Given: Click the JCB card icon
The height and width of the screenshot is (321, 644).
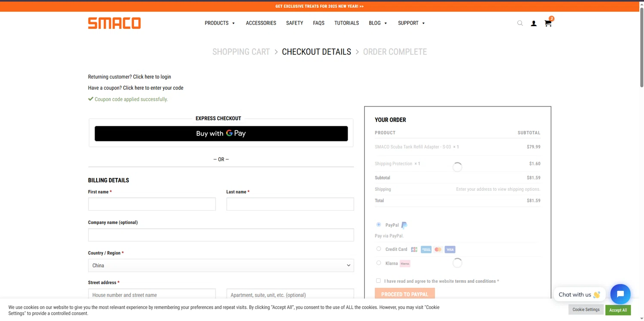Looking at the screenshot, I should point(414,250).
